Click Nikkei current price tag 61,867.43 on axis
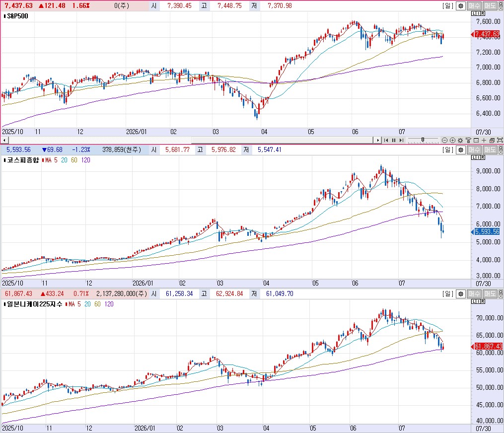504x433 pixels. tap(488, 346)
